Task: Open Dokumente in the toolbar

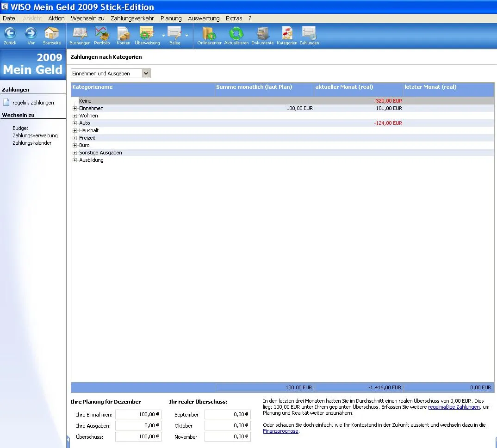Action: pos(262,34)
